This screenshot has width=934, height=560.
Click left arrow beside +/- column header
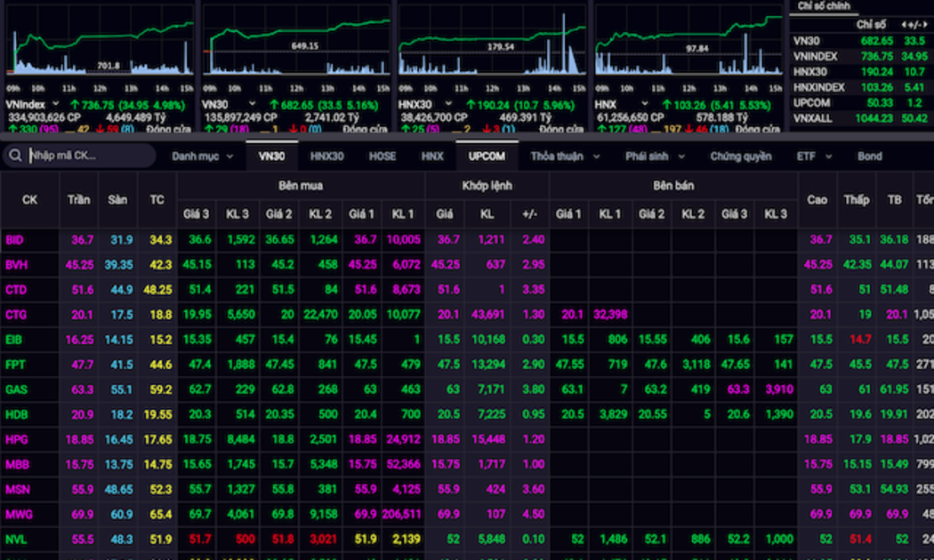coord(905,25)
